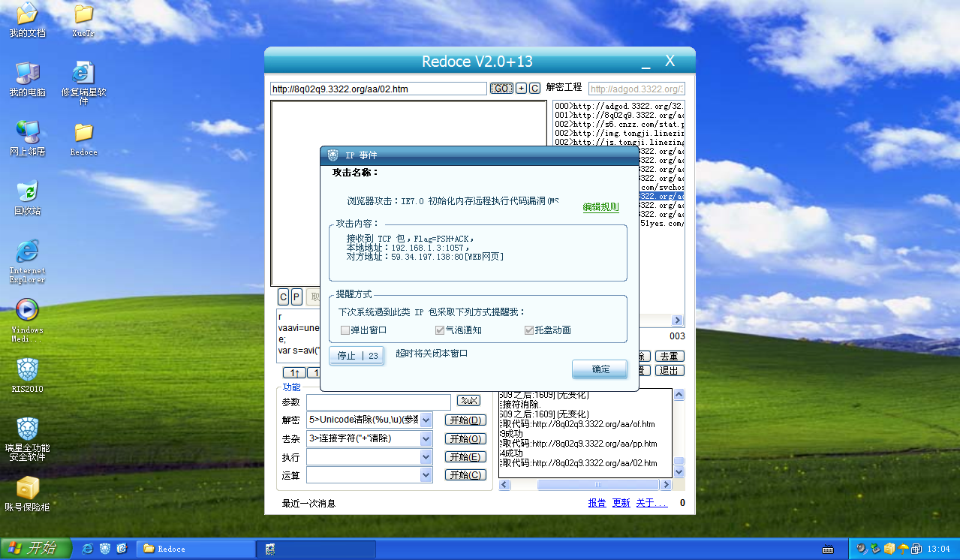Click 开始(C) compute button
Screen dimensions: 960x560
point(465,475)
